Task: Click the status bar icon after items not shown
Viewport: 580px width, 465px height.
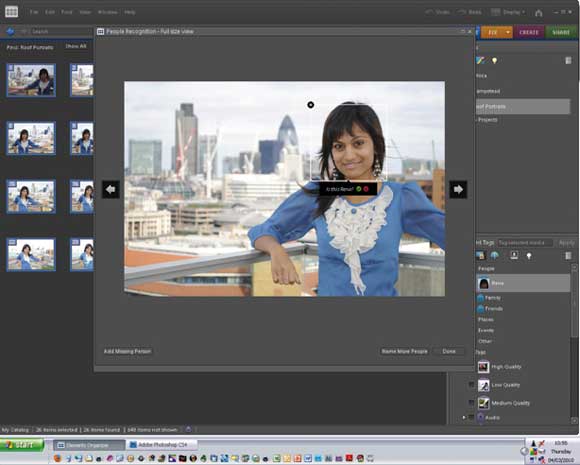Action: coord(188,429)
